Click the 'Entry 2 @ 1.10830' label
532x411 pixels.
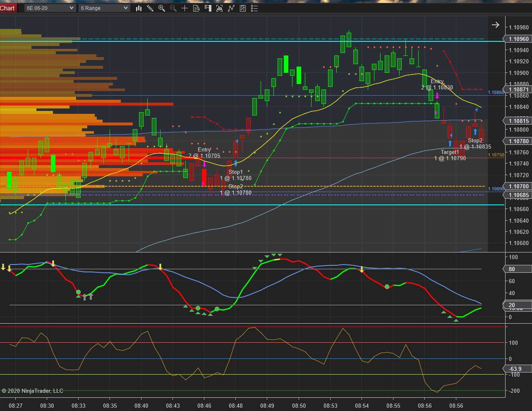point(437,84)
